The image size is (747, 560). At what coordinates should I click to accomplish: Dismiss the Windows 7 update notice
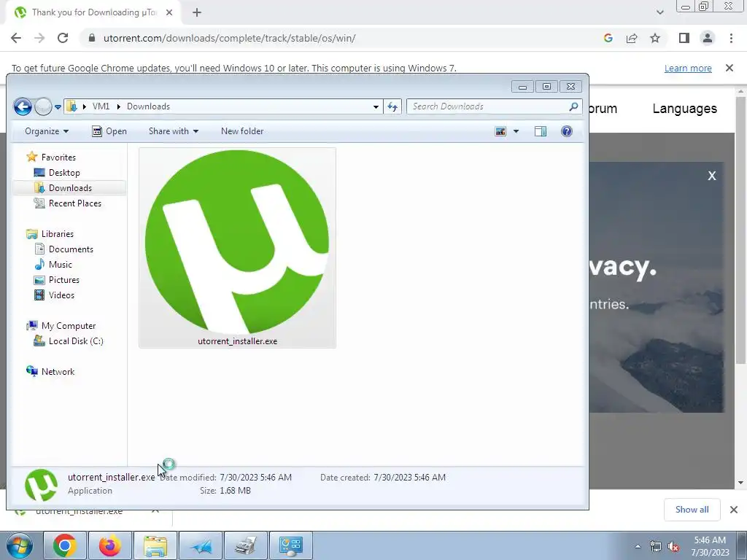pos(729,68)
